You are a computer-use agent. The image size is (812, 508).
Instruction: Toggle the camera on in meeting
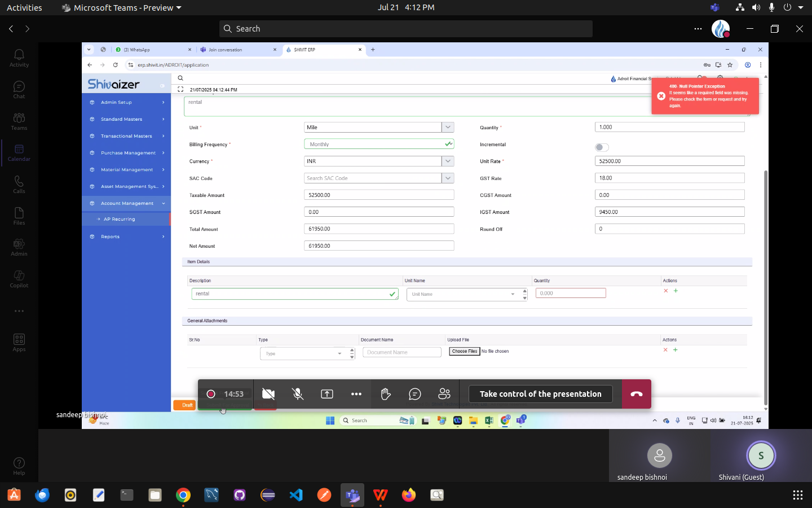[268, 394]
